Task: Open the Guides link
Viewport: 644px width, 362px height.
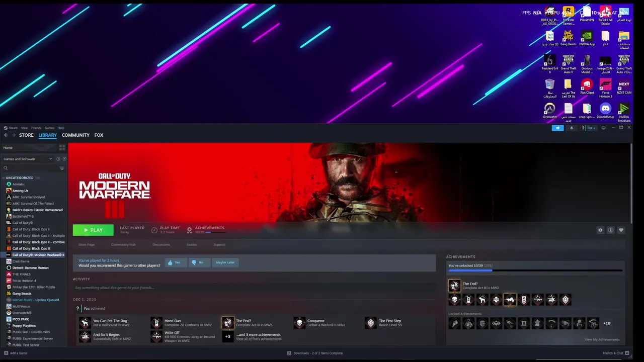Action: pos(192,245)
